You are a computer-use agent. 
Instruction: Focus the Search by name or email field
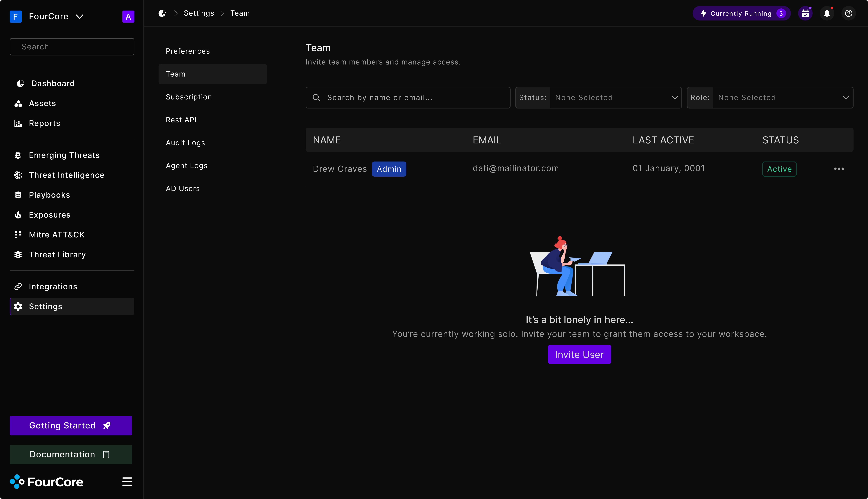408,98
